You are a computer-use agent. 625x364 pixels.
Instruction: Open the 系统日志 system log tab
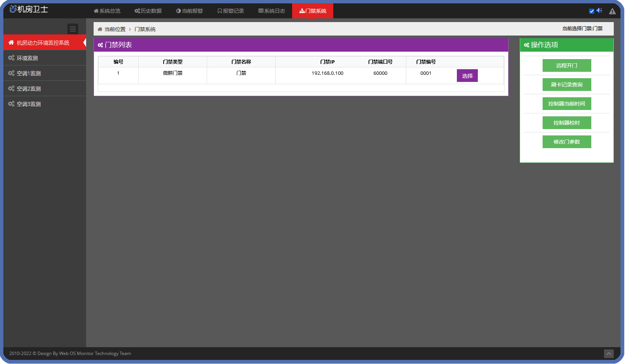coord(272,11)
